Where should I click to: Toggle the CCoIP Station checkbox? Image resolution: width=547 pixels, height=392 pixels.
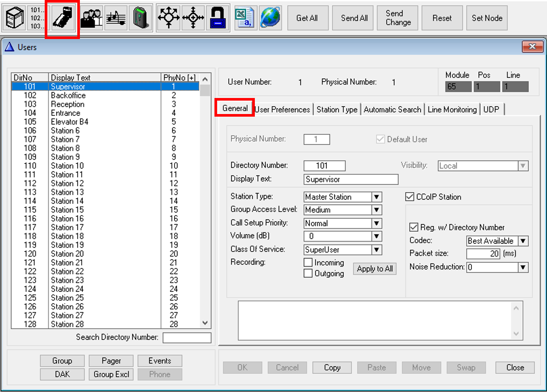[x=409, y=197]
